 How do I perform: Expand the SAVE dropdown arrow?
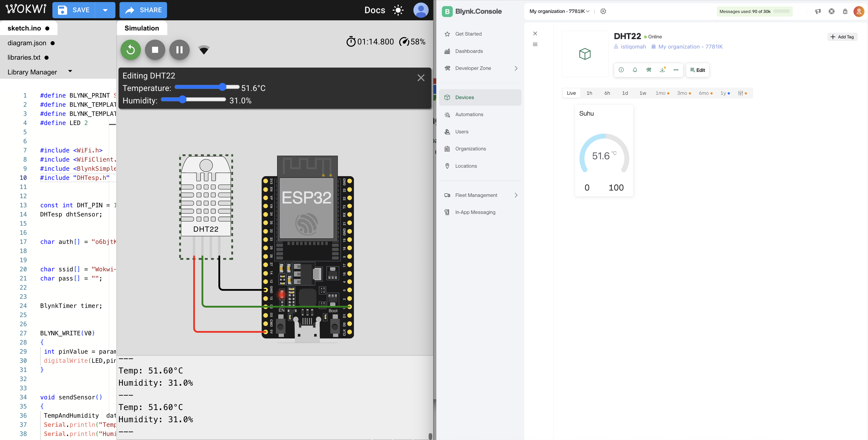(105, 10)
